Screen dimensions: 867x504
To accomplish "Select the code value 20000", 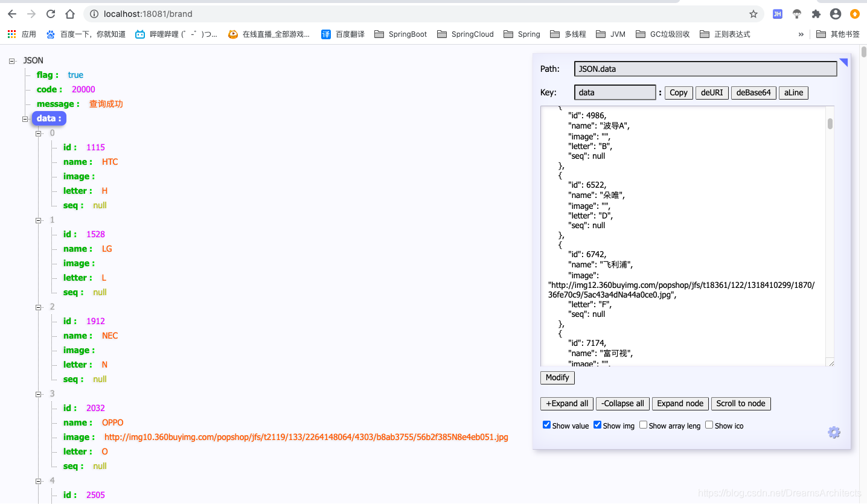I will pos(83,89).
